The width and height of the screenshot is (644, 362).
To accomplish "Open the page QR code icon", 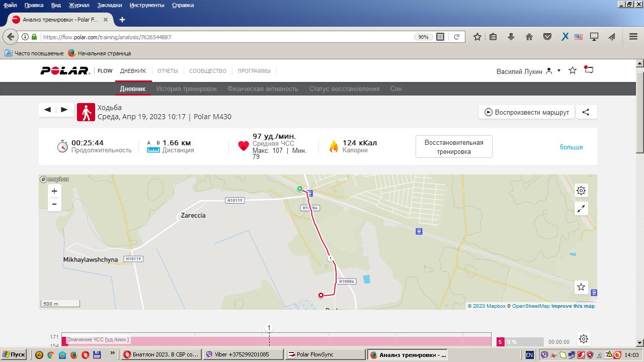I will click(x=440, y=37).
